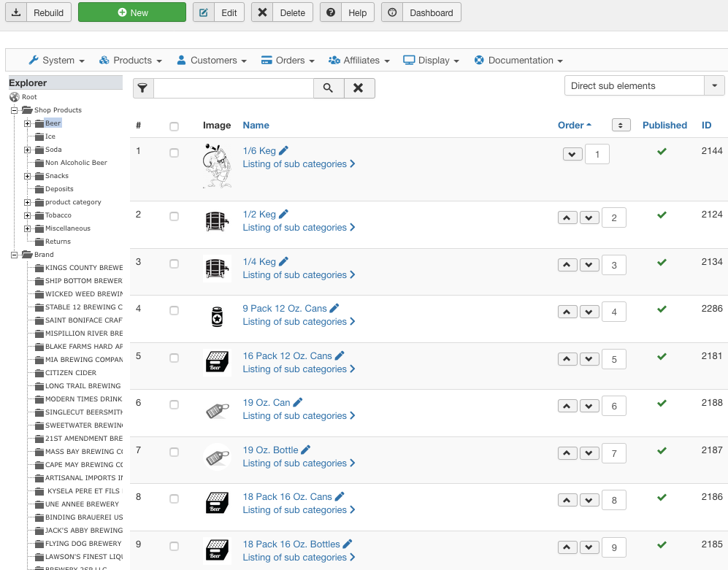Expand the Miscellaneous folder node
The width and height of the screenshot is (728, 570).
tap(28, 229)
